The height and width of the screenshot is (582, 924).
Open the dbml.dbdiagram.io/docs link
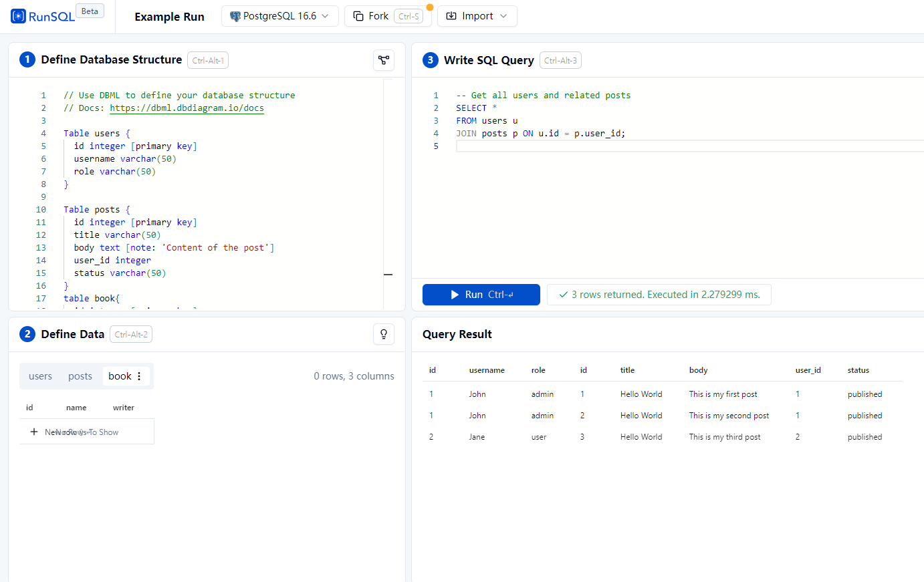187,108
